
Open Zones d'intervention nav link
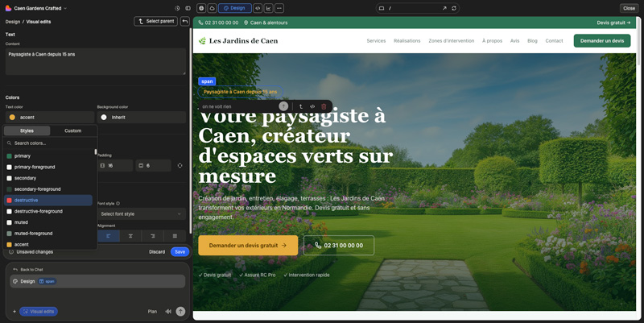pyautogui.click(x=452, y=41)
